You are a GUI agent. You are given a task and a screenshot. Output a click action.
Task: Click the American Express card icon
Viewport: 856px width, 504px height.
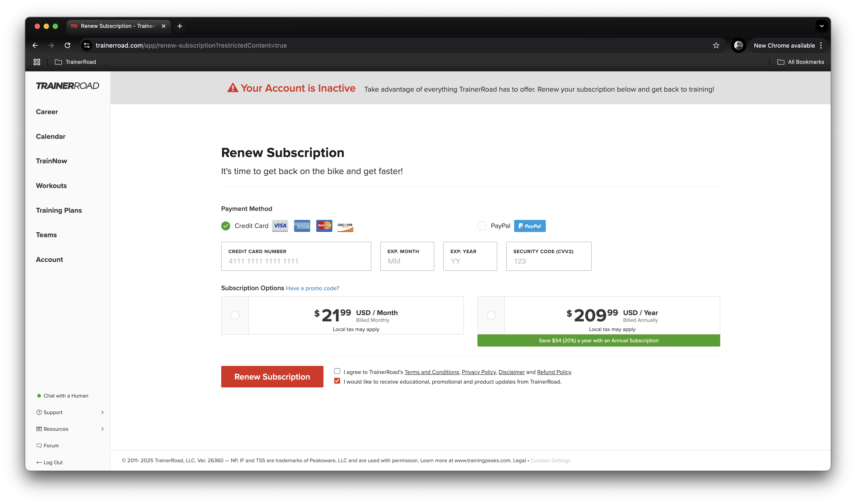coord(302,226)
